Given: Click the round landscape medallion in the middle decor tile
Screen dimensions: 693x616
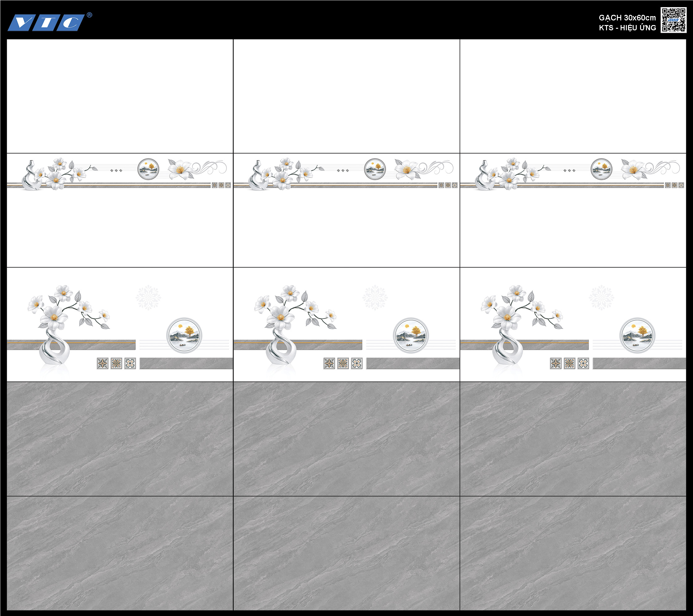Looking at the screenshot, I should click(x=411, y=335).
